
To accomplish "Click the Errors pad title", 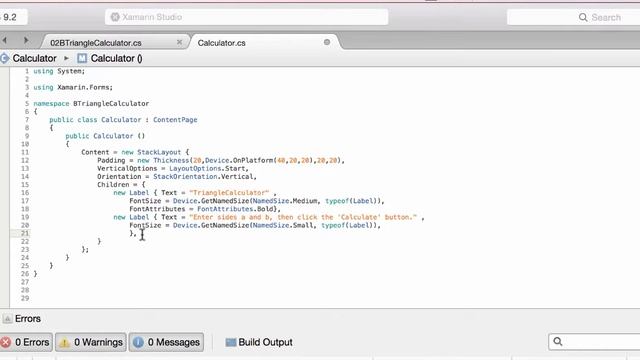I will coord(28,318).
